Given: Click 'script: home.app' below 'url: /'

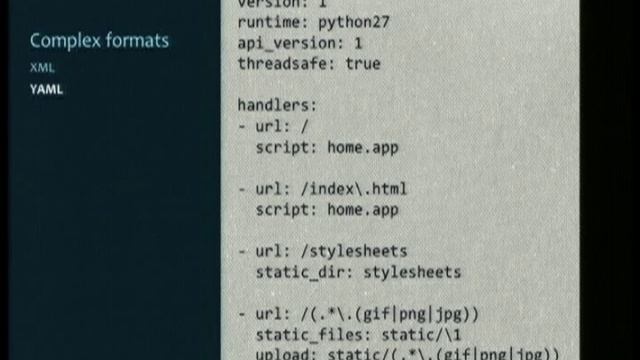Looking at the screenshot, I should 327,148.
